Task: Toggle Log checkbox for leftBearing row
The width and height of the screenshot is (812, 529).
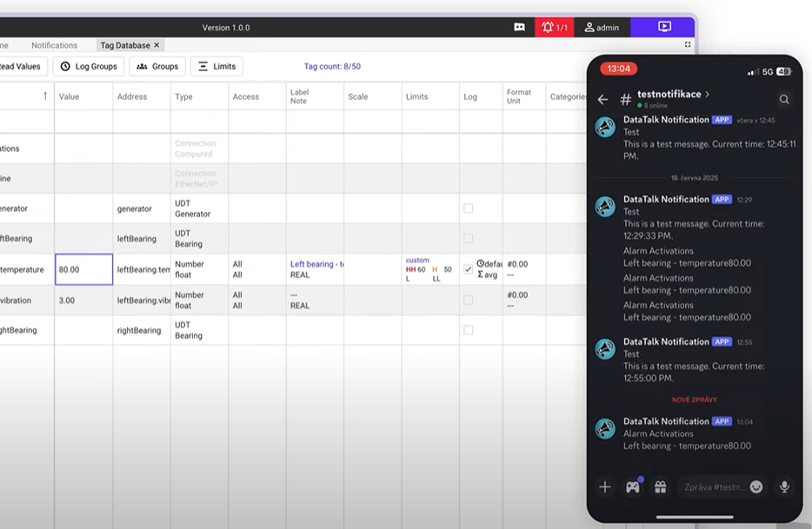Action: tap(468, 238)
